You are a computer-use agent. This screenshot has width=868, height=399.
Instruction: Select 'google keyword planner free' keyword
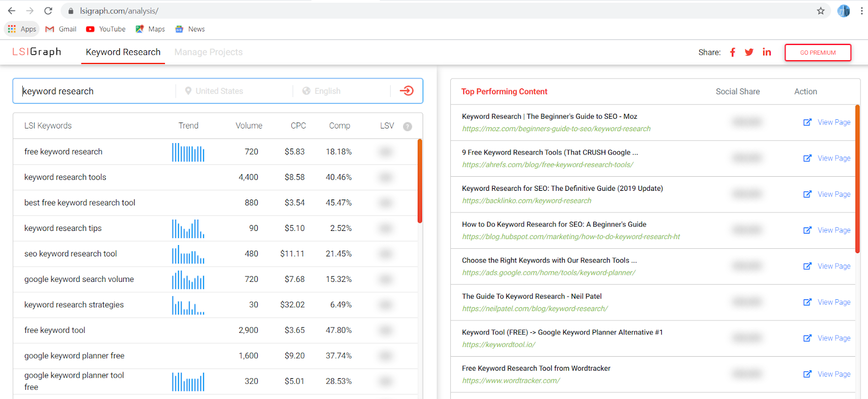74,356
